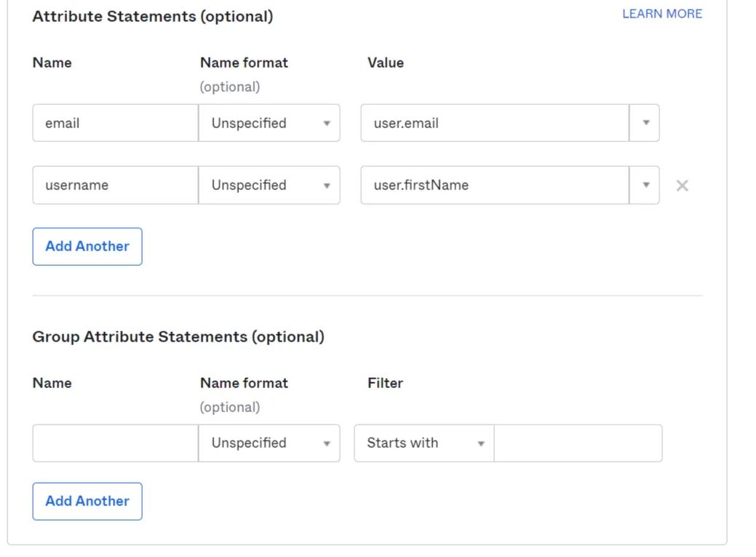Screen dimensions: 756x557
Task: Click the Attribute Statements (optional) heading
Action: 153,17
